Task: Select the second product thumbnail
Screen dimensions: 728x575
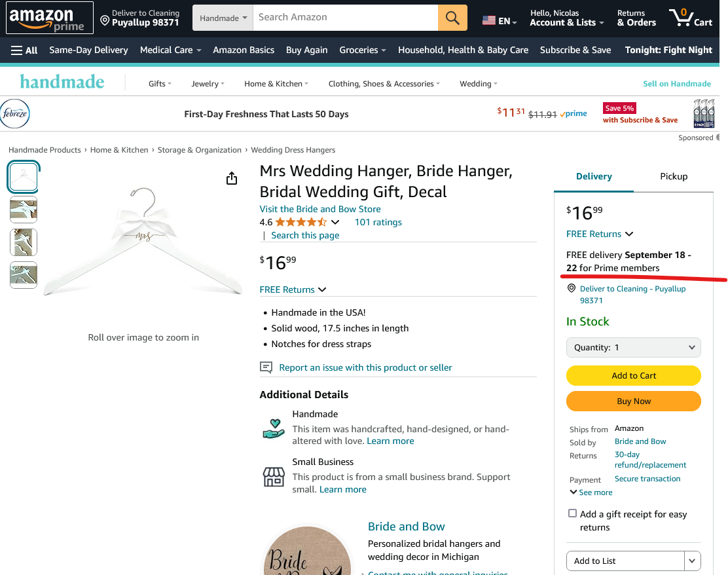Action: [x=24, y=210]
